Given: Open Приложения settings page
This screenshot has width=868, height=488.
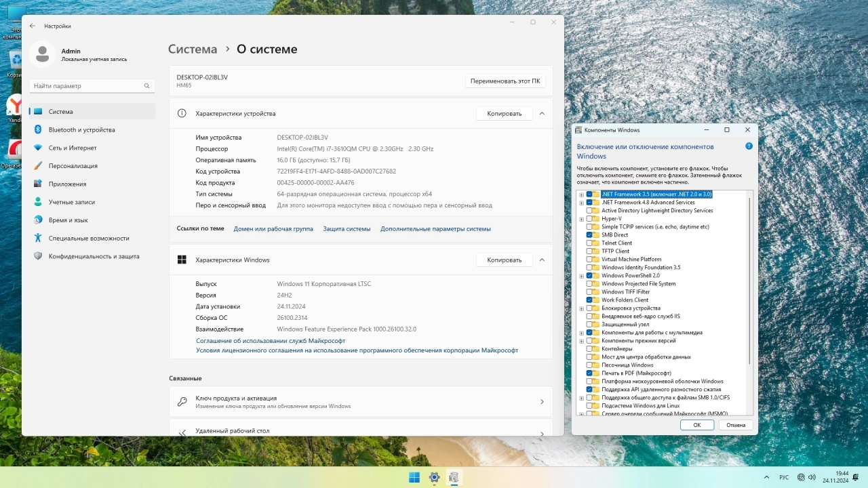Looking at the screenshot, I should pyautogui.click(x=92, y=184).
